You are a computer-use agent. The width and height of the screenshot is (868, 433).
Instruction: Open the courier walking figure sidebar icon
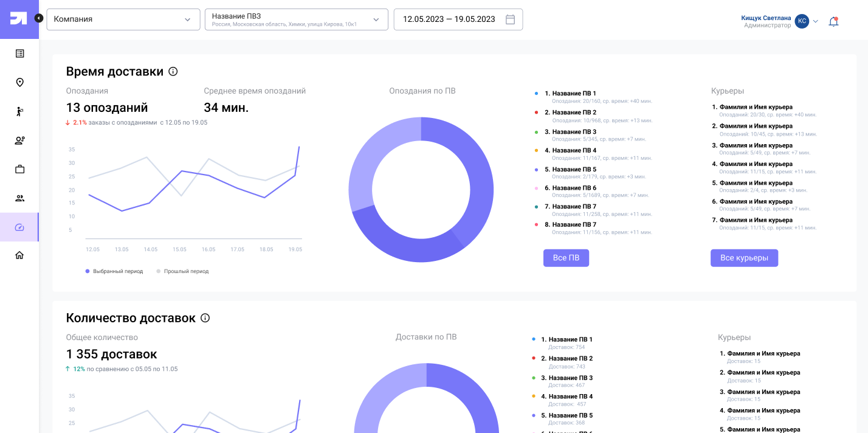pyautogui.click(x=19, y=111)
